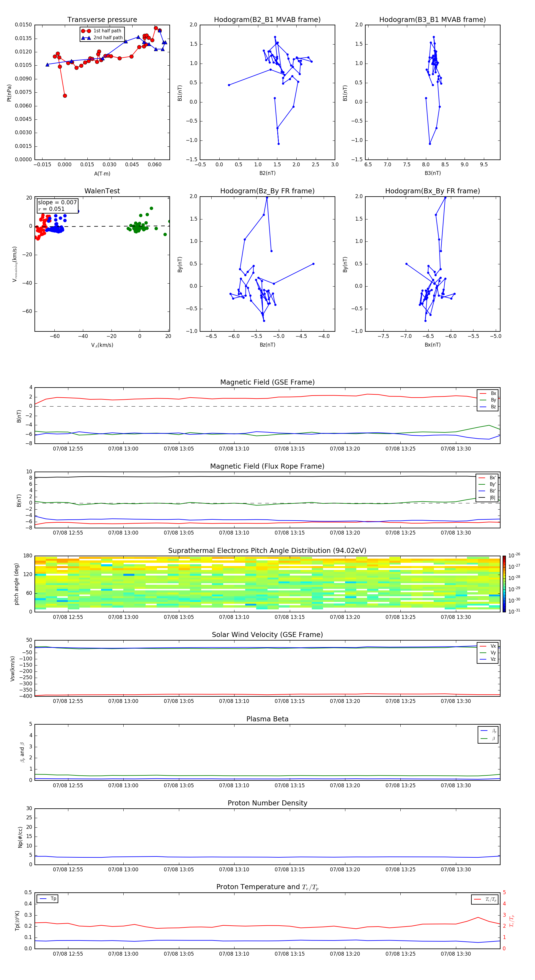
Task: Click the 'slope = 0.007' annotation
Action: [x=57, y=203]
